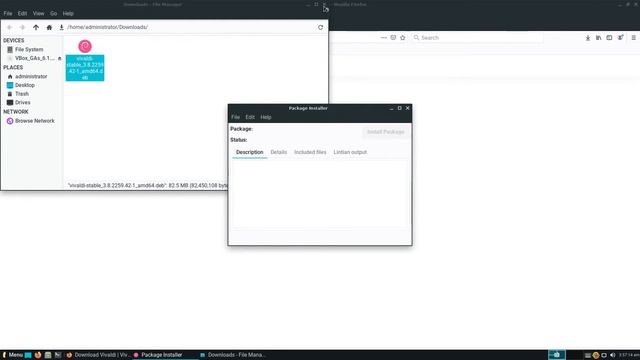Open the File Manager View menu

38,13
